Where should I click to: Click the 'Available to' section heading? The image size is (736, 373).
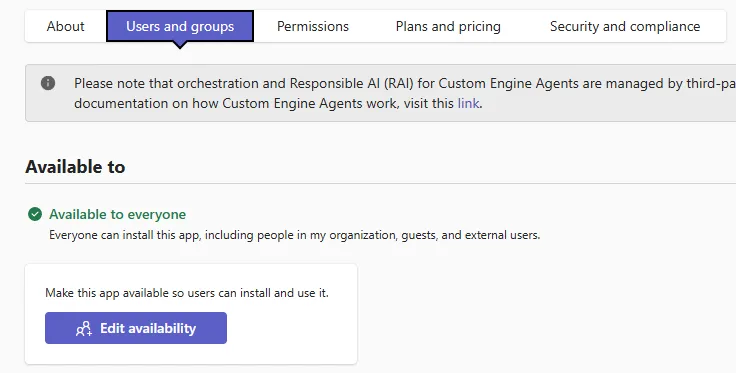point(75,167)
